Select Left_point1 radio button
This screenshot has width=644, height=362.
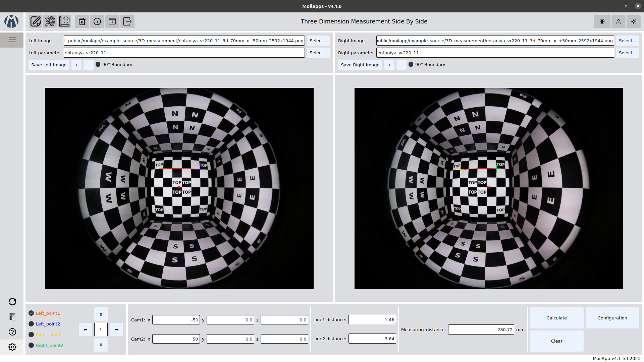click(x=31, y=313)
